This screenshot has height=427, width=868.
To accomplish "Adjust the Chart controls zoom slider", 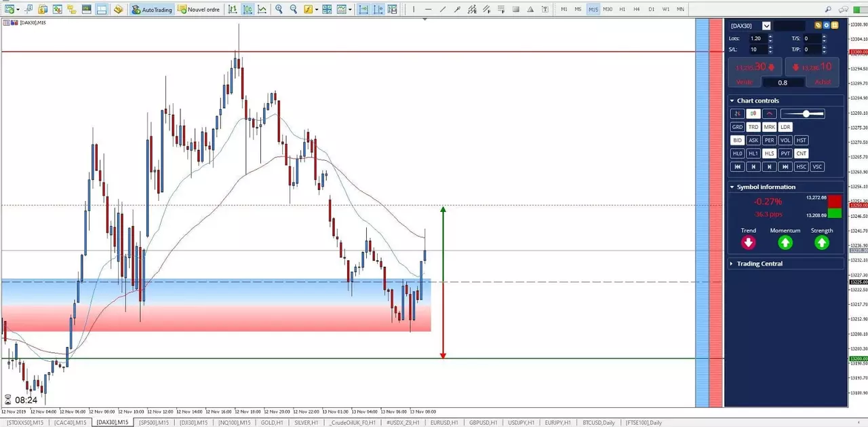I will [x=803, y=114].
